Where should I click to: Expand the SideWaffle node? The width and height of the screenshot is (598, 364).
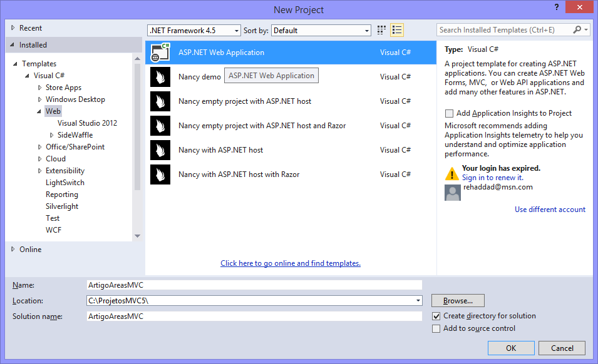[x=51, y=135]
